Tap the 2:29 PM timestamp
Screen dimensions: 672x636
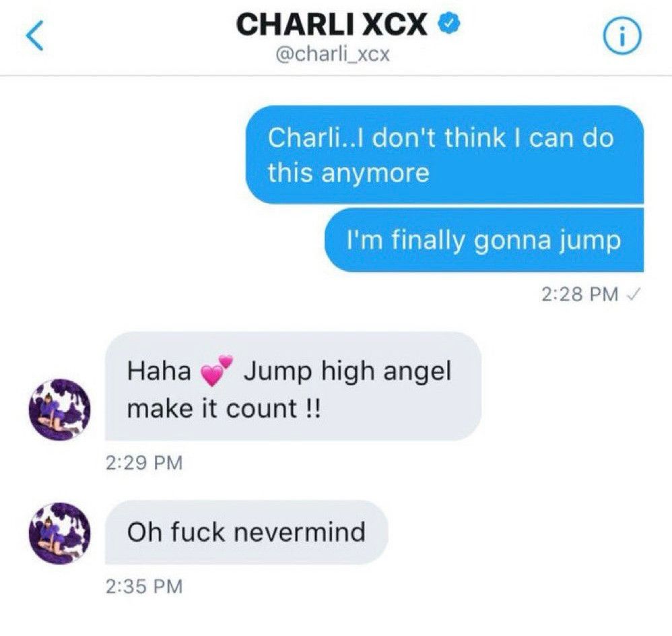(x=144, y=463)
